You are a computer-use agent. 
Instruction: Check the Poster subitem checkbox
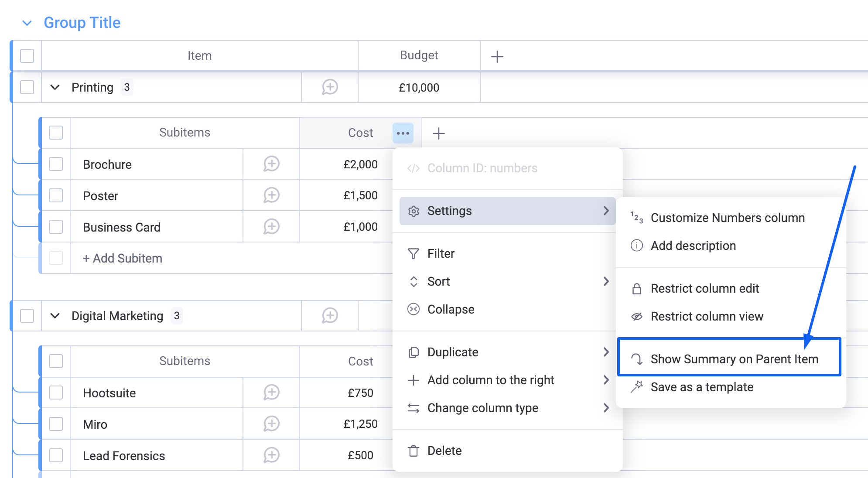(56, 195)
